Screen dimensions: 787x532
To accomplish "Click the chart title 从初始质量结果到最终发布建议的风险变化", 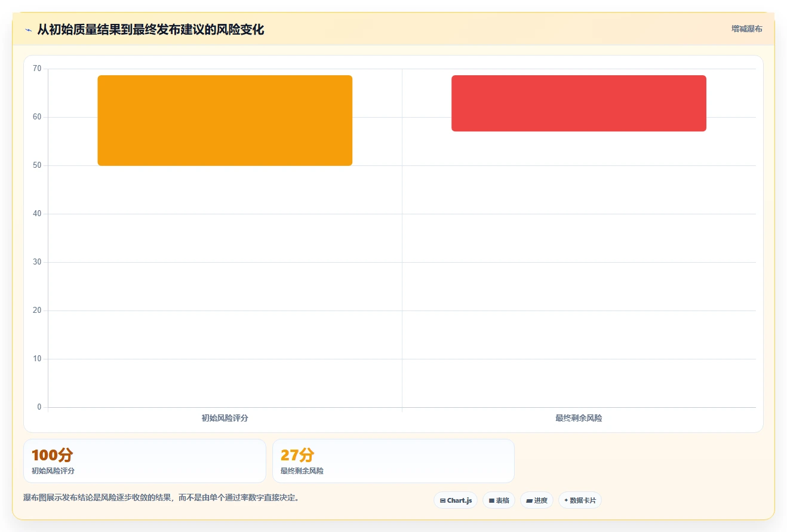I will (150, 29).
